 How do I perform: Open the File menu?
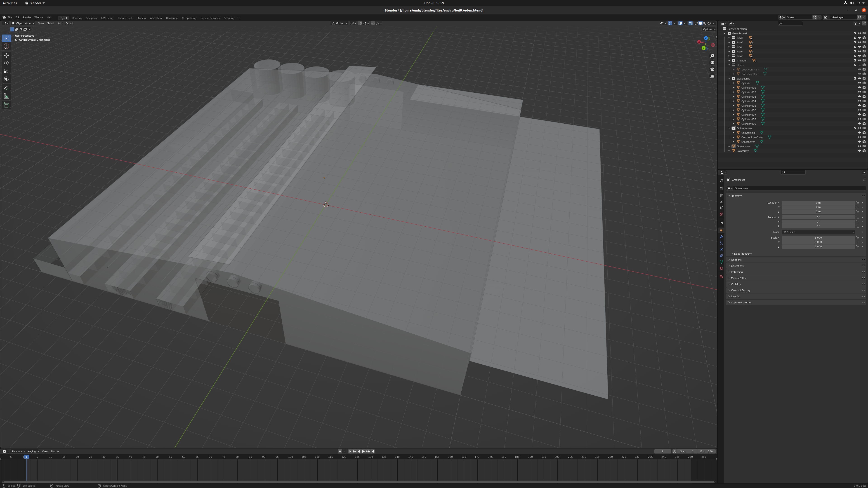point(10,18)
